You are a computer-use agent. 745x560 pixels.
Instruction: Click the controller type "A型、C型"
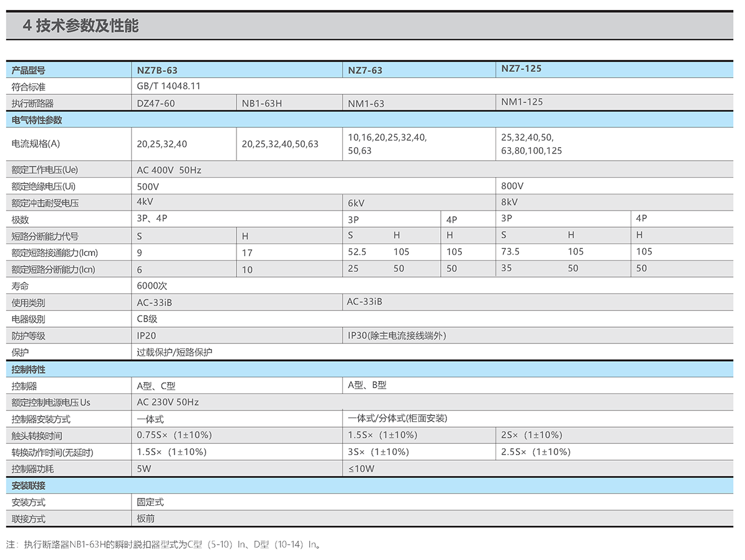tap(156, 386)
